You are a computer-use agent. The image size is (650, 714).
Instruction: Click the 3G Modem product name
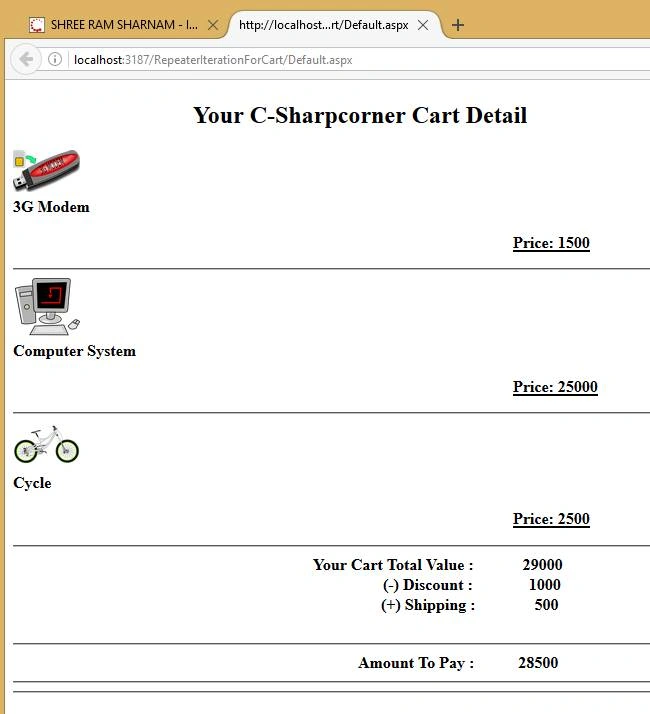point(51,207)
